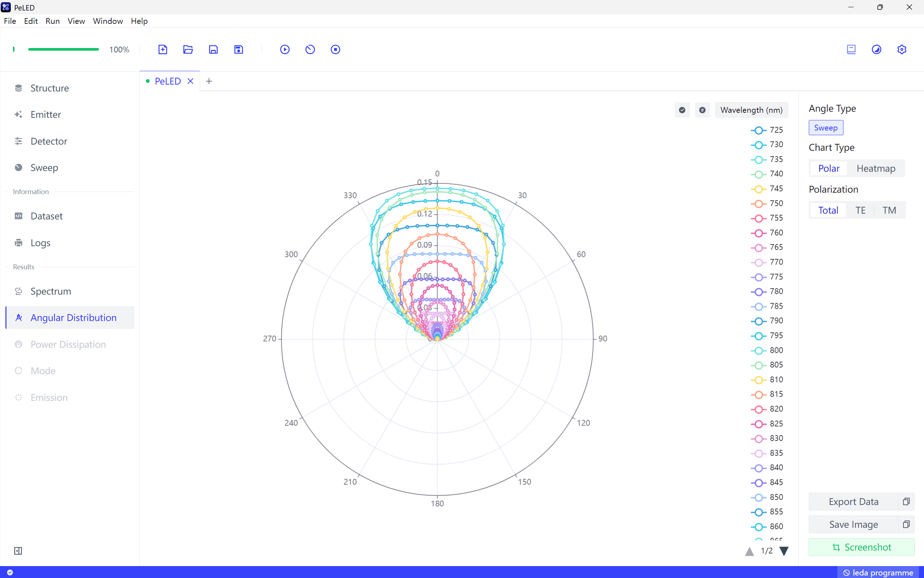Click the leda programme status bar link
Viewport: 924px width, 578px height.
(x=878, y=572)
